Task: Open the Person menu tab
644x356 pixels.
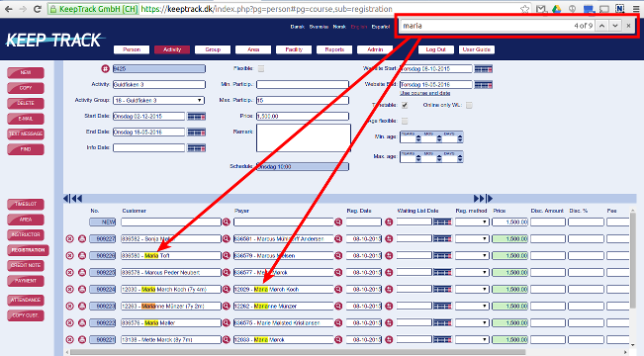Action: tap(132, 49)
